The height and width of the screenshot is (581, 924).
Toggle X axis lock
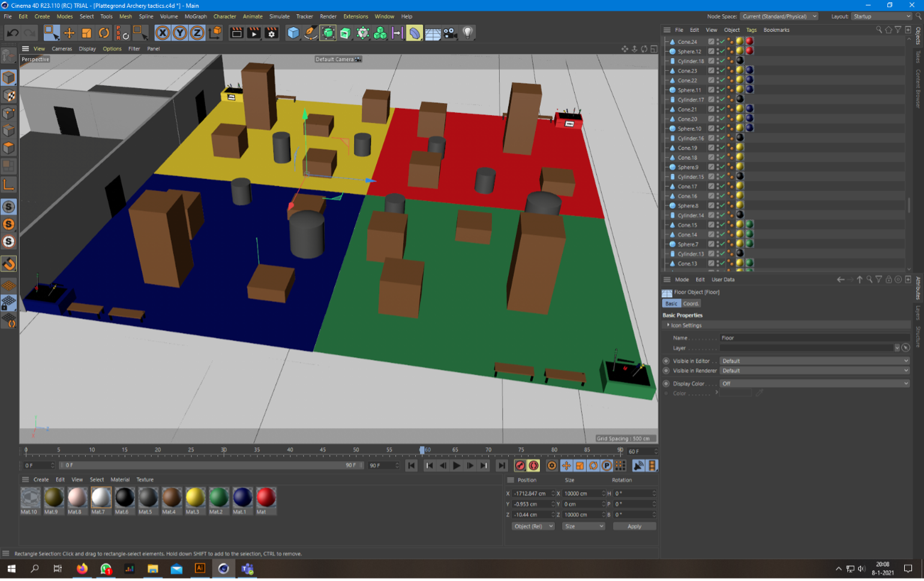point(162,33)
